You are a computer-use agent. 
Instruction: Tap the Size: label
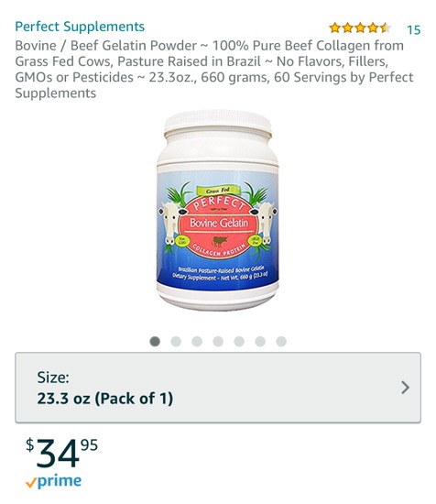[x=53, y=378]
